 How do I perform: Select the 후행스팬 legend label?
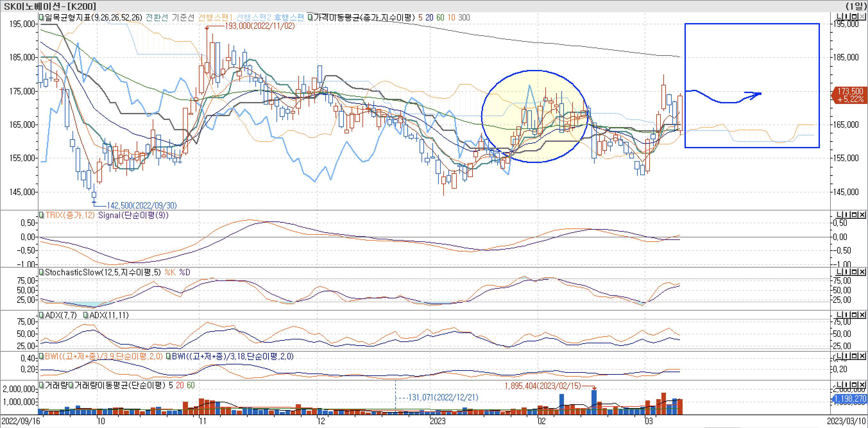289,17
